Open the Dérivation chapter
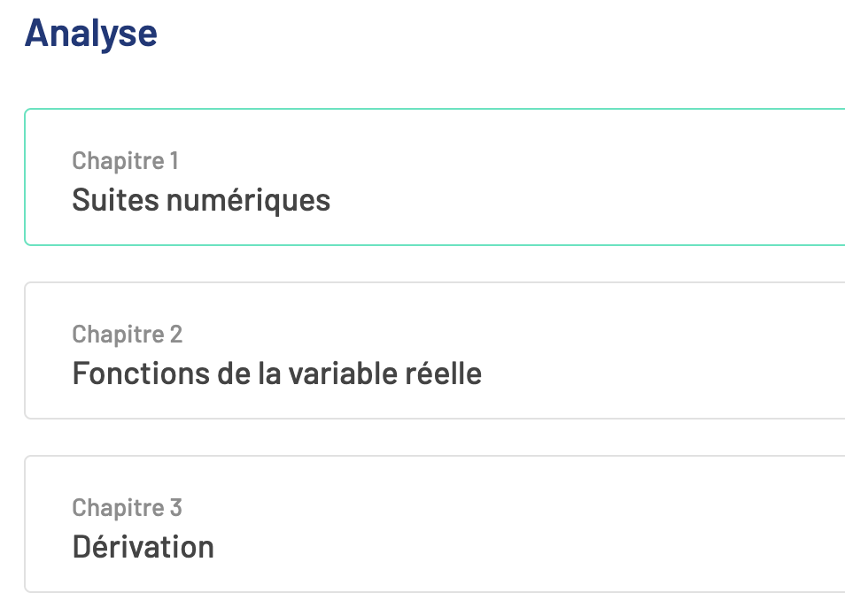Screen dimensions: 845x616 [x=143, y=546]
